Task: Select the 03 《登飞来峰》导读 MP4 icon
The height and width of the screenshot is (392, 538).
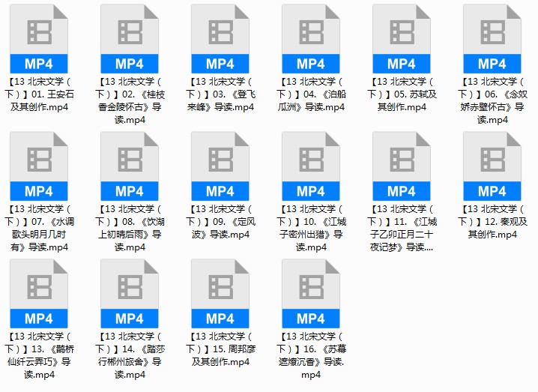Action: [x=220, y=39]
